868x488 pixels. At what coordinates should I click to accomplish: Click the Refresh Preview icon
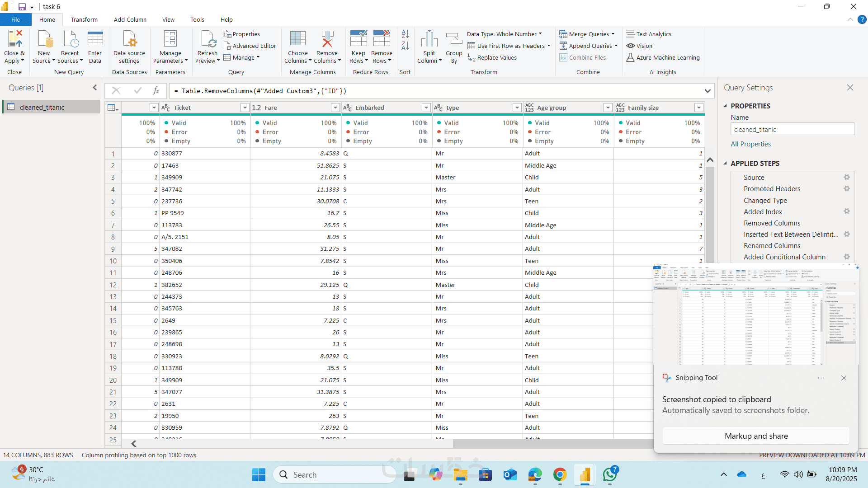[208, 40]
